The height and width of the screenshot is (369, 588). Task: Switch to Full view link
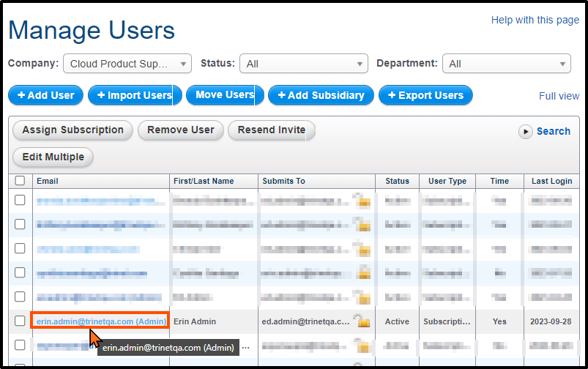pos(559,96)
